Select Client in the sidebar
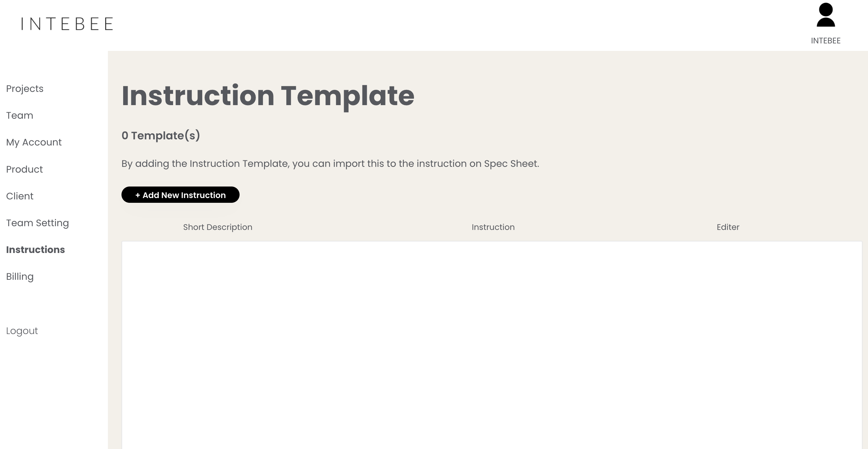868x449 pixels. pyautogui.click(x=20, y=196)
